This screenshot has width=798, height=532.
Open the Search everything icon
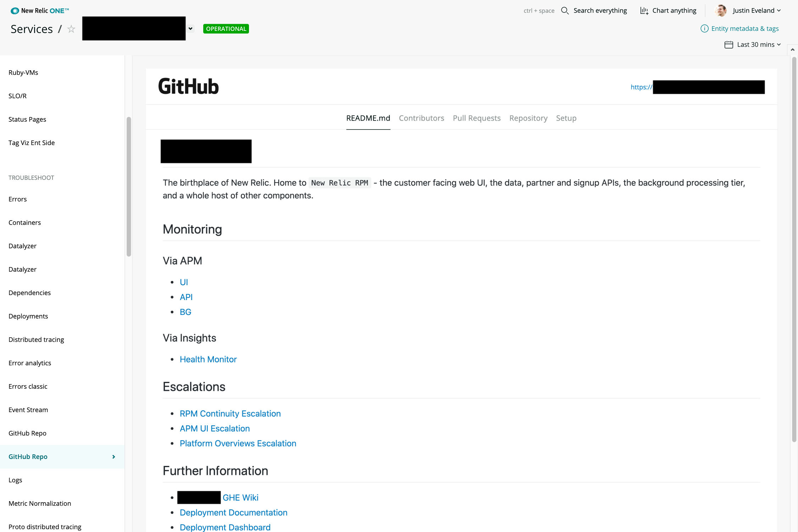coord(565,11)
